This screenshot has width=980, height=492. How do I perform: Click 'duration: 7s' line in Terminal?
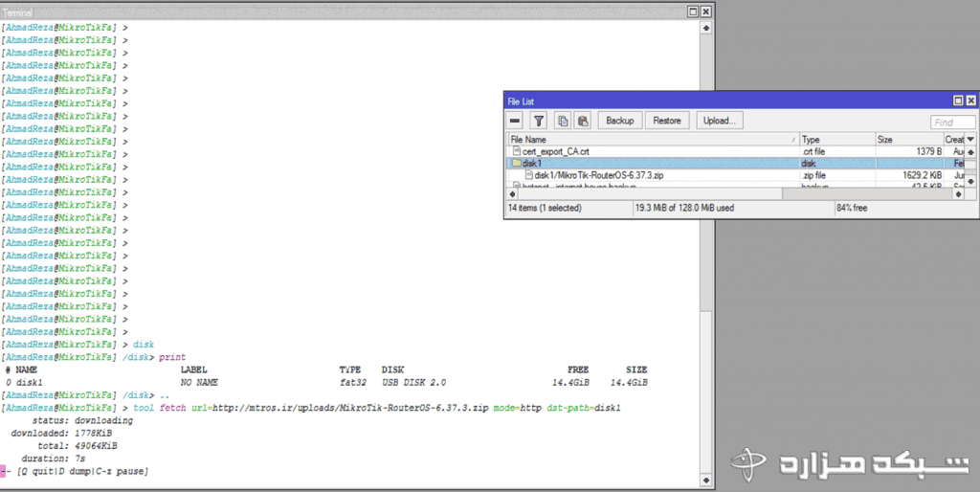(54, 458)
